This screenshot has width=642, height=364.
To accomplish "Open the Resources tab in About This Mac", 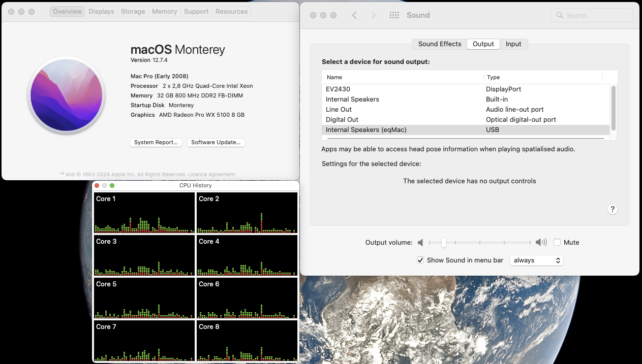I will [232, 11].
